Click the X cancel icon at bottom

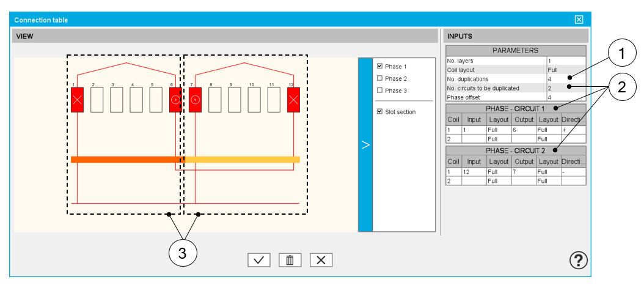click(x=321, y=259)
